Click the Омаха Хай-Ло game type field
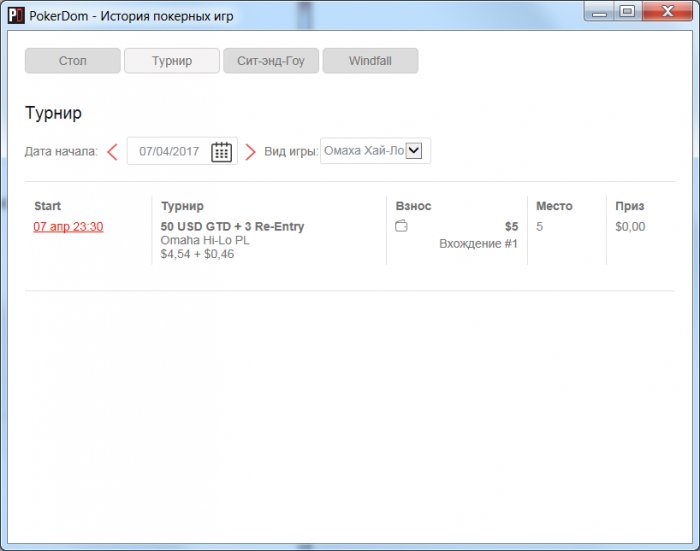 click(375, 151)
